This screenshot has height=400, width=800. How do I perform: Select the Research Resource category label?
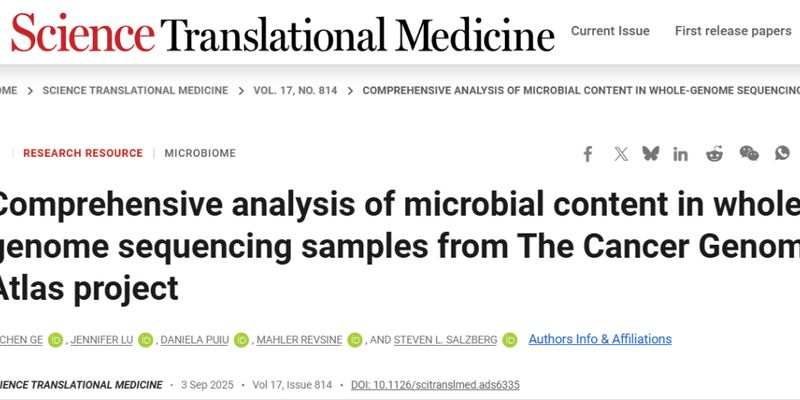(x=83, y=153)
